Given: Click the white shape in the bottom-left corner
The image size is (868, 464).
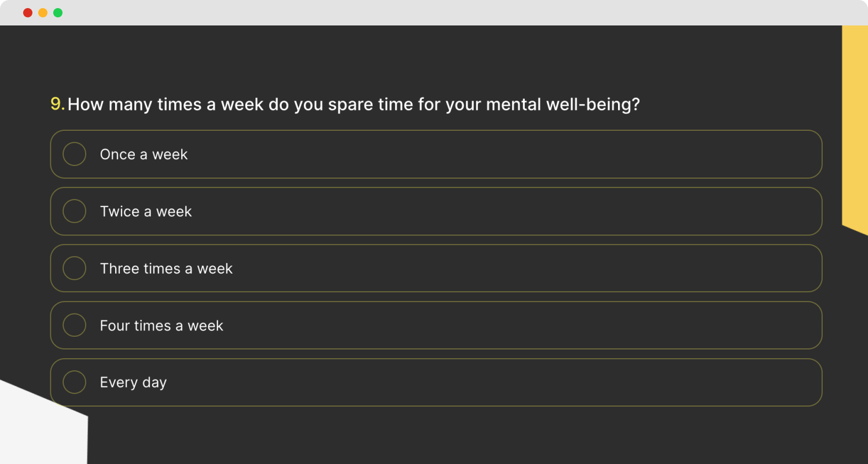Looking at the screenshot, I should pyautogui.click(x=41, y=428).
